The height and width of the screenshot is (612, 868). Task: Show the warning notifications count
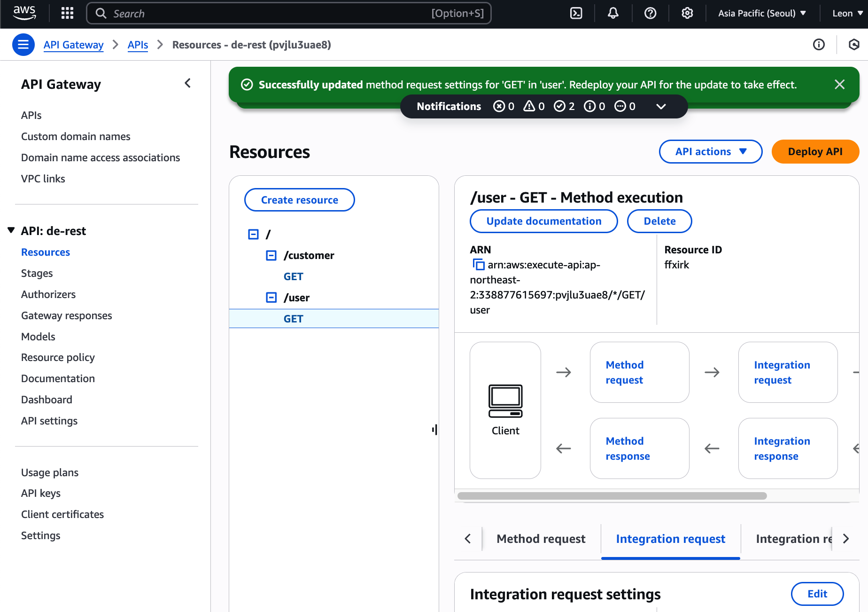tap(534, 106)
